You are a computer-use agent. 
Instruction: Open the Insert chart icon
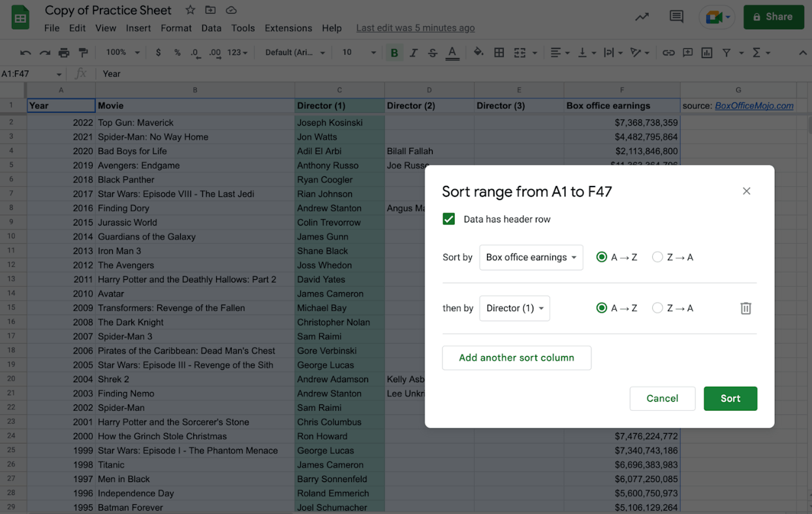706,52
